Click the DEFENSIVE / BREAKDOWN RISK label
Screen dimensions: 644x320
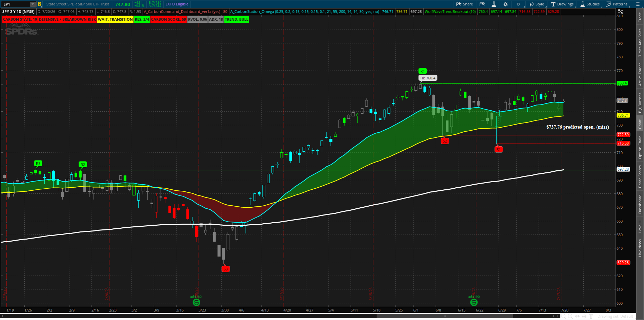67,19
